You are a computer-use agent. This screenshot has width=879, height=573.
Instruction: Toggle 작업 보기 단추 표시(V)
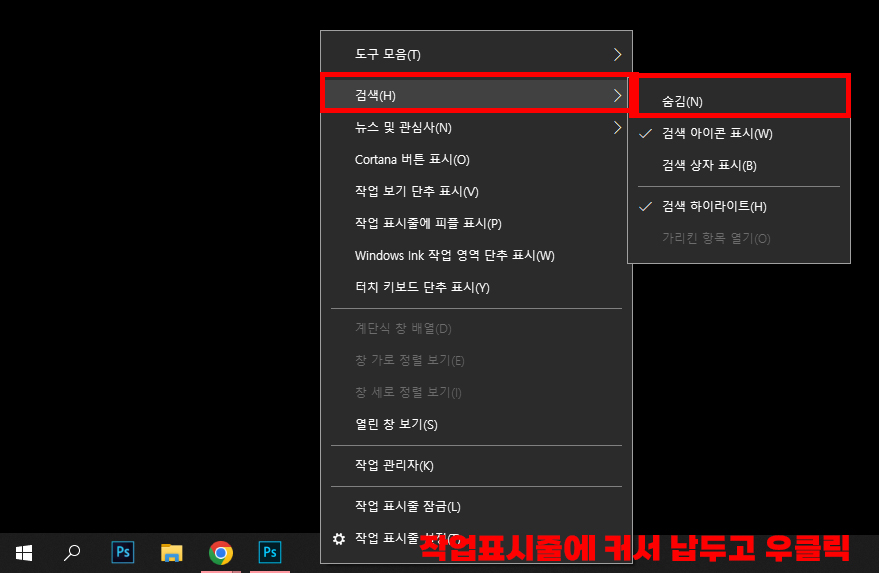(x=476, y=192)
